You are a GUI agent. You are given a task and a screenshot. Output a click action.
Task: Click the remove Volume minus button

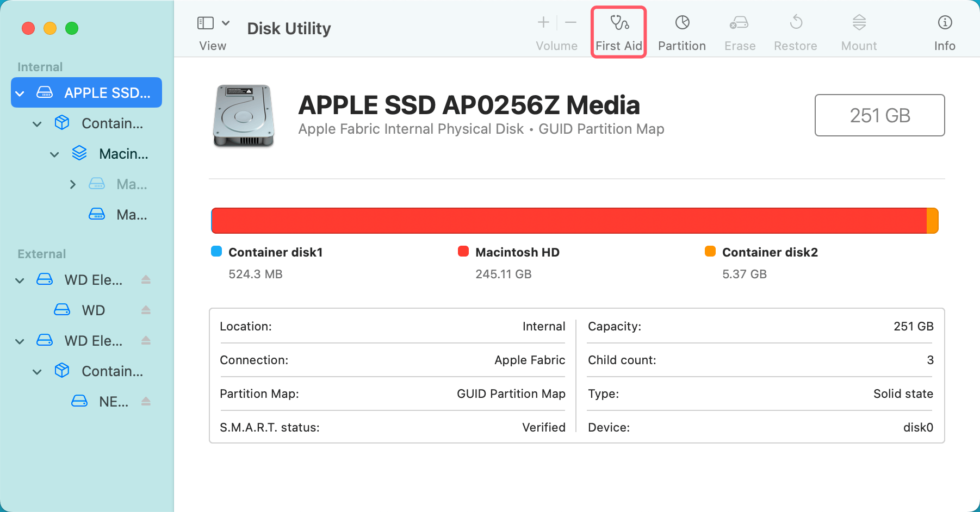[570, 22]
